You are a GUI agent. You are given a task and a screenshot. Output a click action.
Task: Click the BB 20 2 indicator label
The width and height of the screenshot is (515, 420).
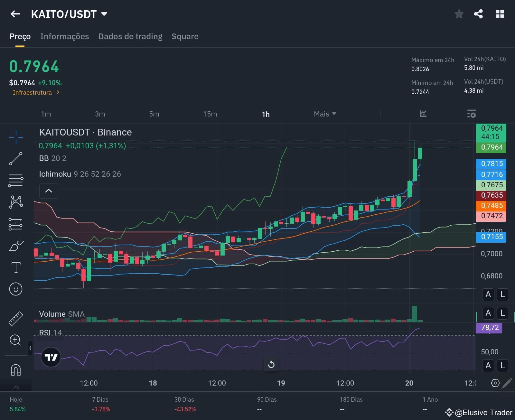click(x=53, y=158)
